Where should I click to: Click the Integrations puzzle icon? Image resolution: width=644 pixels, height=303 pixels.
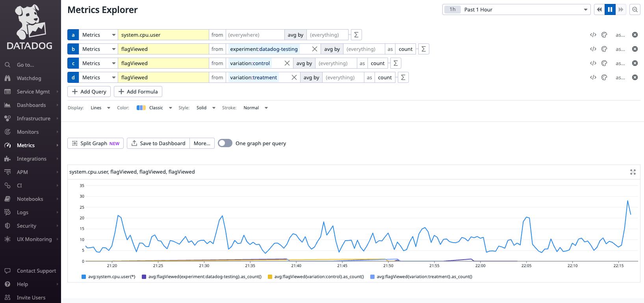pyautogui.click(x=7, y=159)
